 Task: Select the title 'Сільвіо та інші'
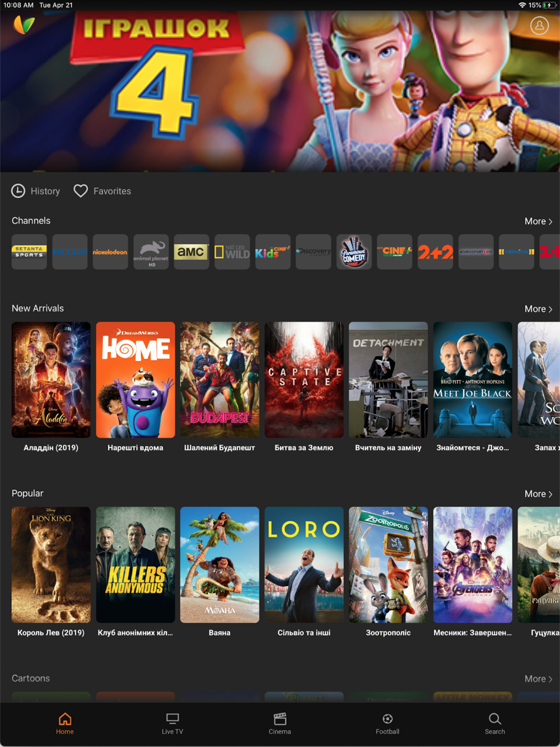[x=304, y=633]
